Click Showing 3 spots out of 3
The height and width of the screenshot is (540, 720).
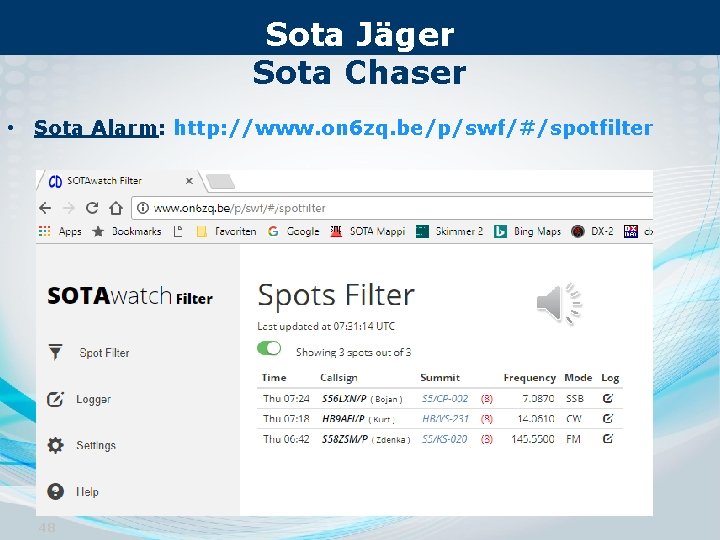click(x=354, y=352)
